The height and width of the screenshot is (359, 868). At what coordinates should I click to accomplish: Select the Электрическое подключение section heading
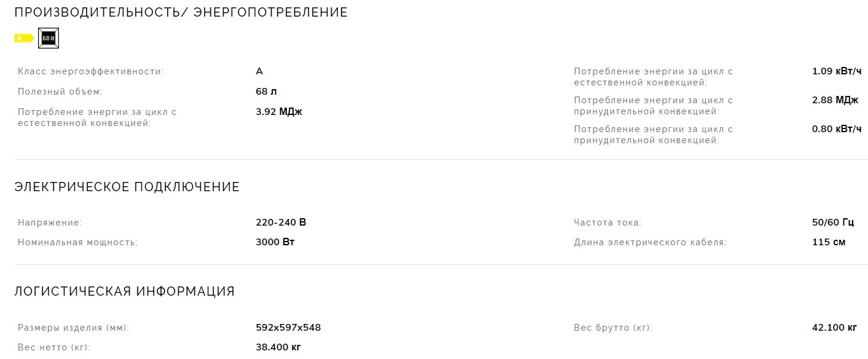pos(127,187)
